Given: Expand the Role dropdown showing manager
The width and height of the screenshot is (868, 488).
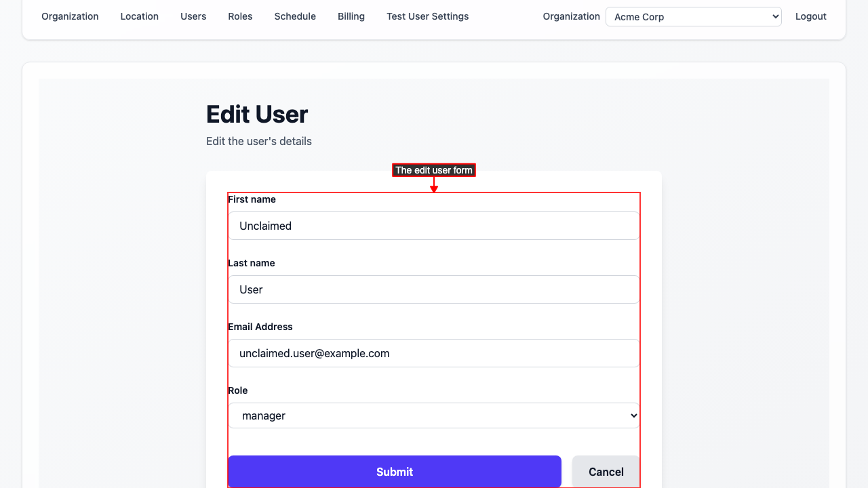Looking at the screenshot, I should pos(433,415).
